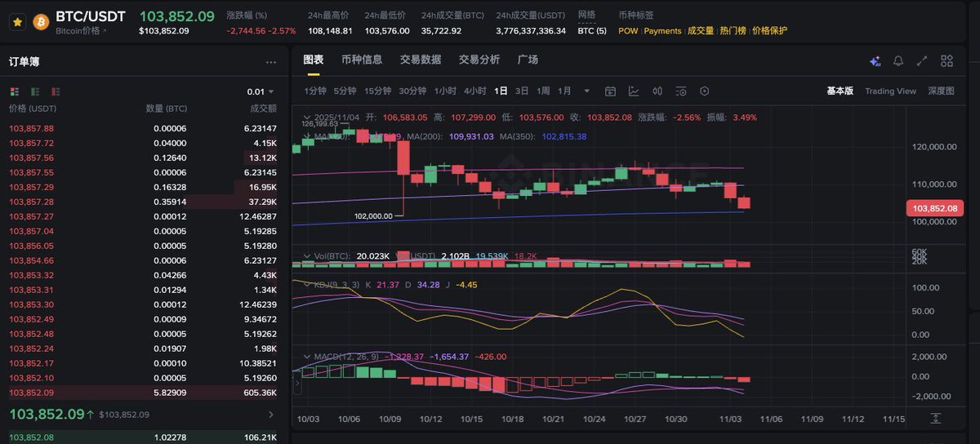The image size is (980, 444).
Task: Click the 24h成交量(USDT) value 3,776,337,336.34
Action: point(531,31)
